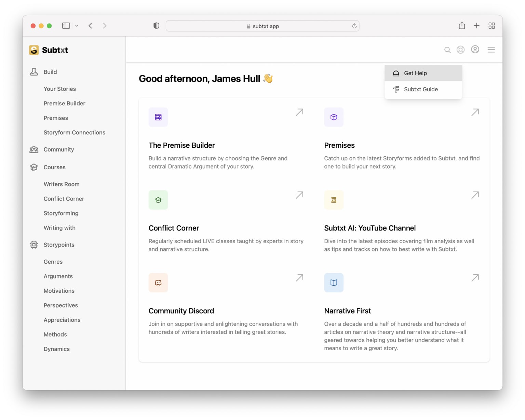The width and height of the screenshot is (525, 420).
Task: Open arrow on the Premises card
Action: [x=475, y=112]
